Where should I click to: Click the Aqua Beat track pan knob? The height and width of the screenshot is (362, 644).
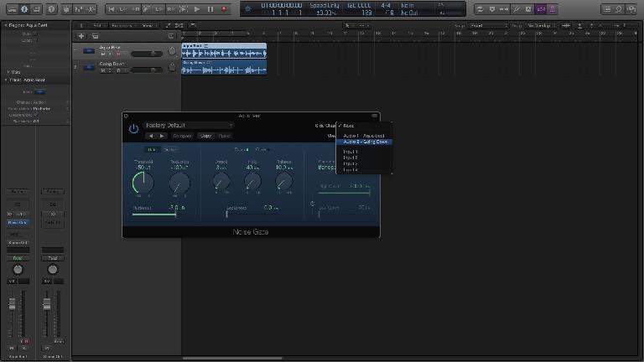pos(172,51)
